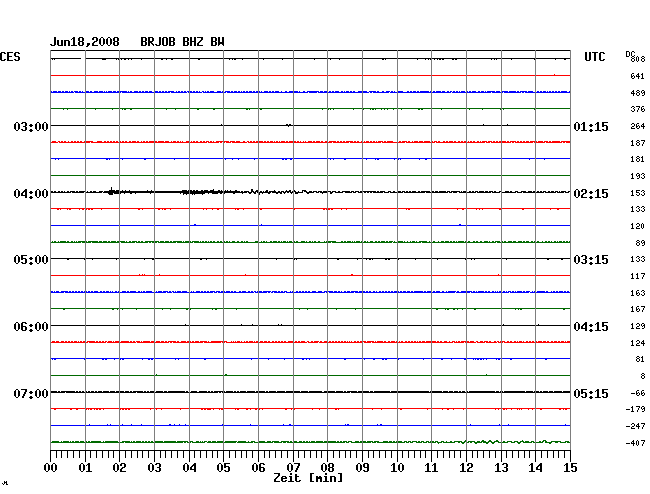The image size is (650, 494).
Task: Click the date label Jun18,2008
Action: point(85,42)
